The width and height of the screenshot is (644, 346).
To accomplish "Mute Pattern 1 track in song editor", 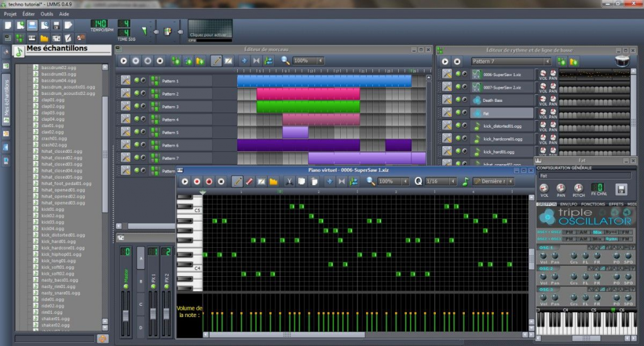I will [x=136, y=81].
